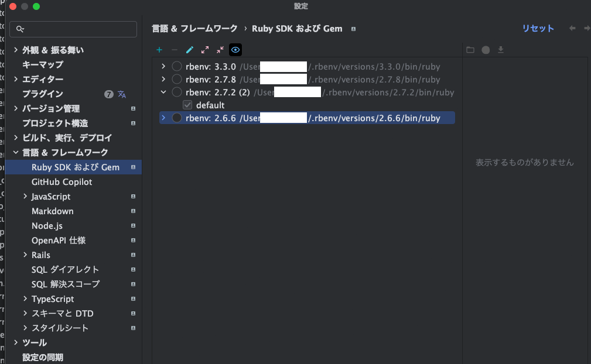This screenshot has width=591, height=364.
Task: Click the 7 badge beside プラグイン
Action: tap(108, 94)
